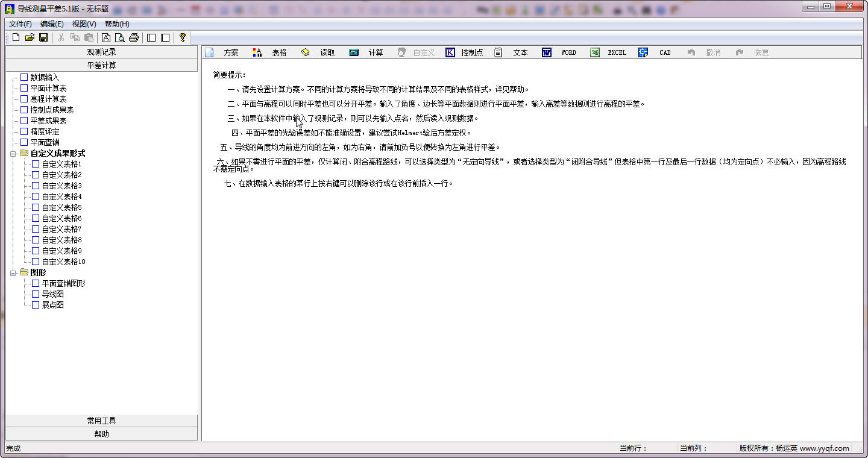The height and width of the screenshot is (458, 868).
Task: Select 数据输入 in the tree
Action: [x=45, y=77]
